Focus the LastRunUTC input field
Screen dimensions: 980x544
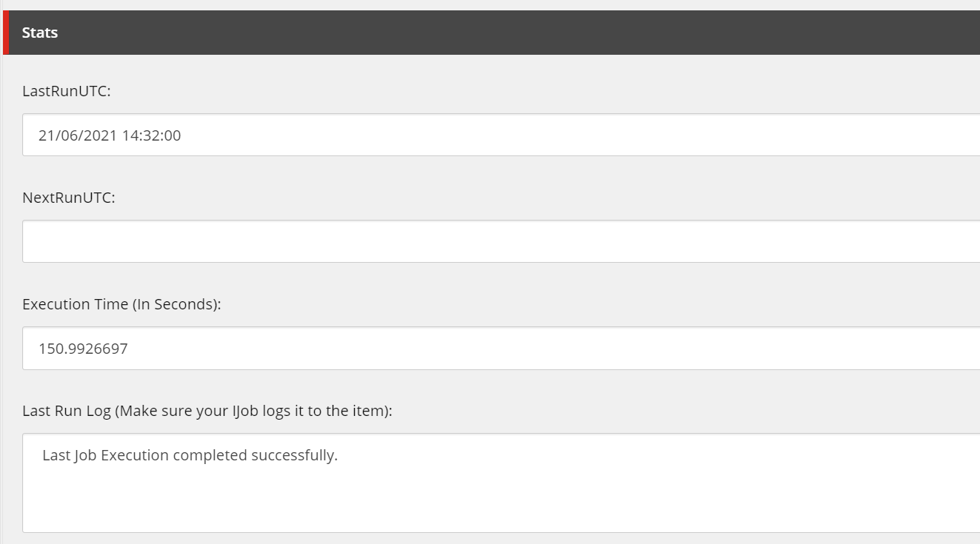[x=501, y=135]
